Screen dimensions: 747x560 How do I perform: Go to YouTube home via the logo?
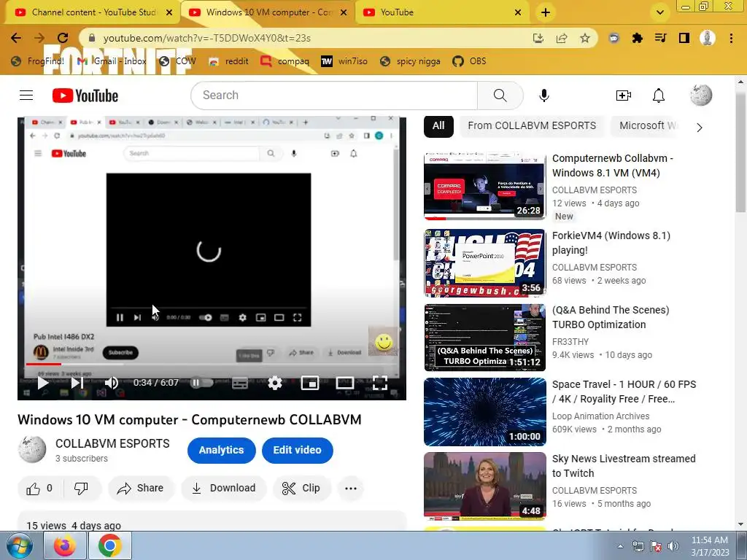85,96
